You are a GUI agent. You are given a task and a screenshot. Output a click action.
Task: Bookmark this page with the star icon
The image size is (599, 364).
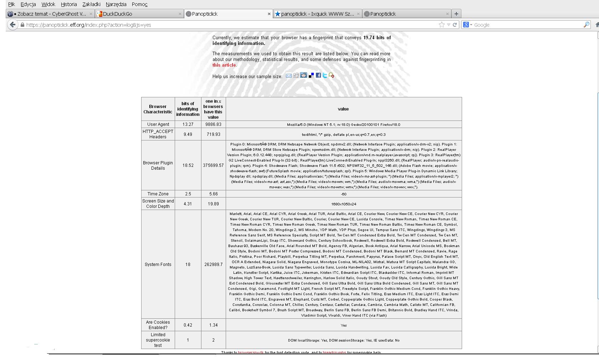(x=442, y=25)
